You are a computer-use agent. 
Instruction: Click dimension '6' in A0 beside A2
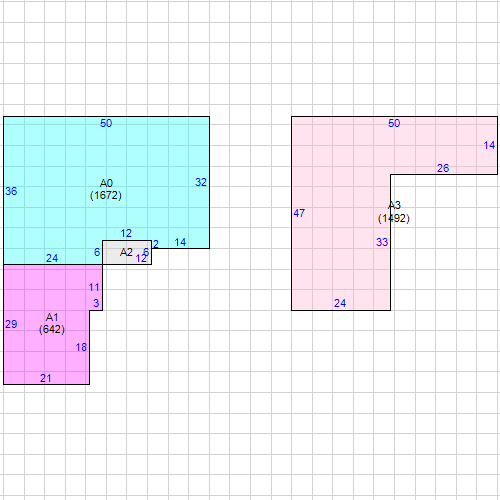pos(97,252)
